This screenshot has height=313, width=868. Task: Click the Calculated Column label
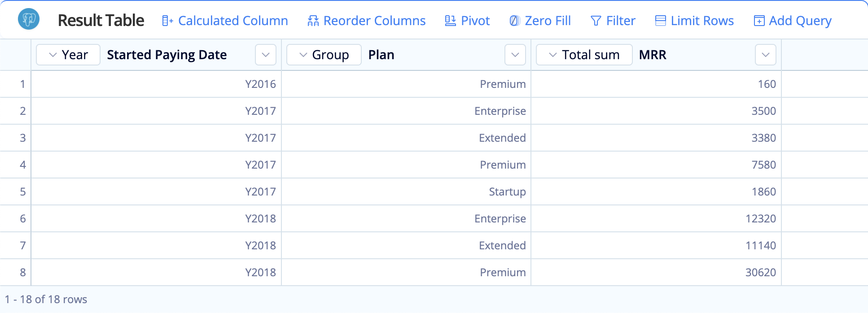coord(233,21)
